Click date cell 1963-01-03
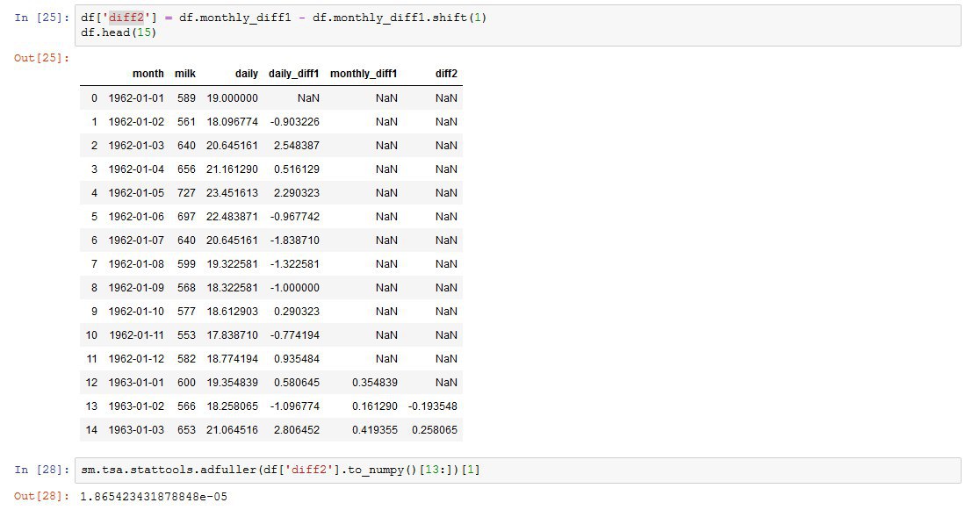This screenshot has width=980, height=510. click(x=136, y=431)
